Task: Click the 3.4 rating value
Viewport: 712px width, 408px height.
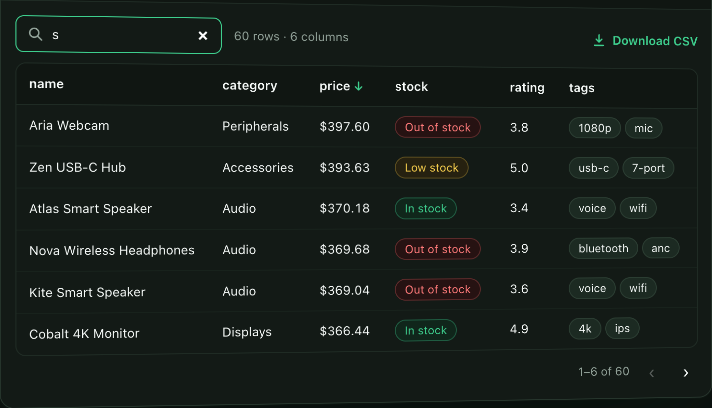Action: click(519, 208)
